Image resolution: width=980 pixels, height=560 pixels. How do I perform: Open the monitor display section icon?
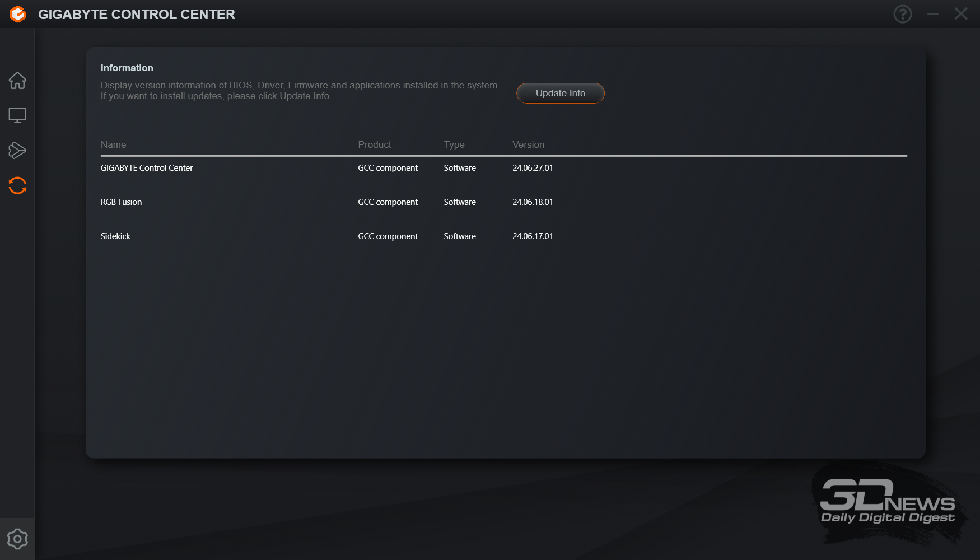pyautogui.click(x=17, y=115)
